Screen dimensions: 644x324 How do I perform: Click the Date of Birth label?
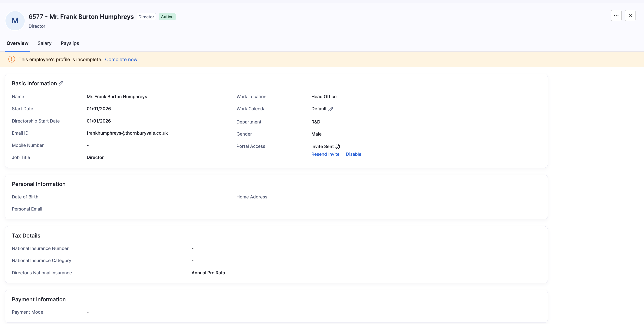click(x=25, y=197)
